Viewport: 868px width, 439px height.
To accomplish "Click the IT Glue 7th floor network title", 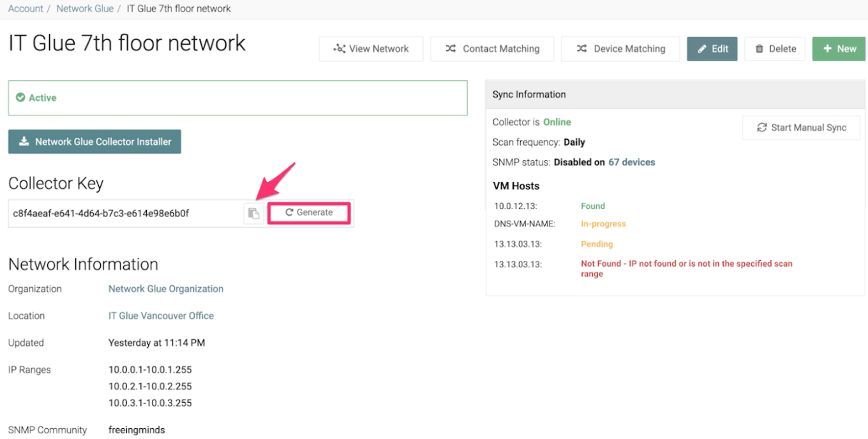I will (x=127, y=43).
